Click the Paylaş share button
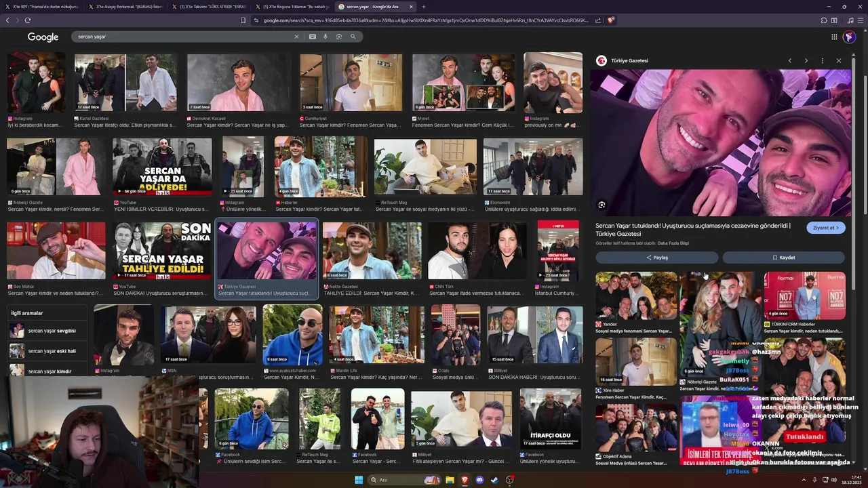868x488 pixels. (x=656, y=258)
